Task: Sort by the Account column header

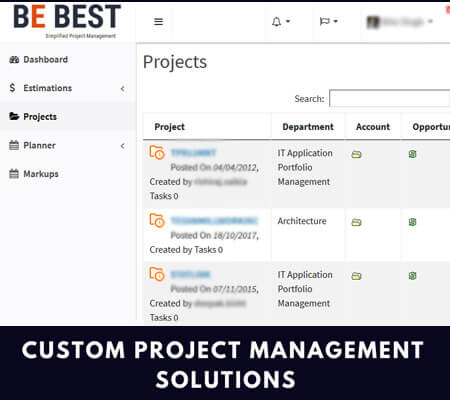Action: coord(373,127)
